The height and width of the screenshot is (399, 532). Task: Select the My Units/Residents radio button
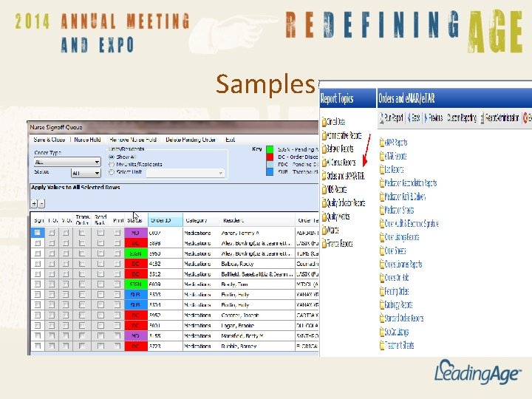(x=112, y=164)
